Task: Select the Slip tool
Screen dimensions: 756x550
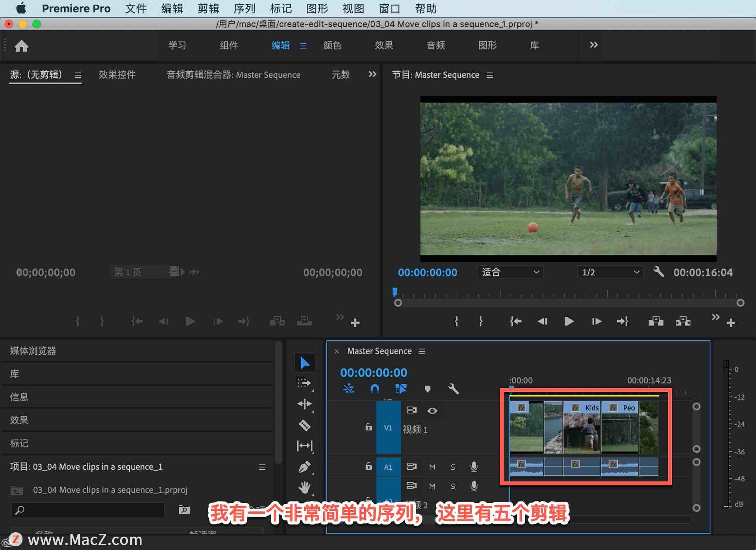Action: point(304,446)
